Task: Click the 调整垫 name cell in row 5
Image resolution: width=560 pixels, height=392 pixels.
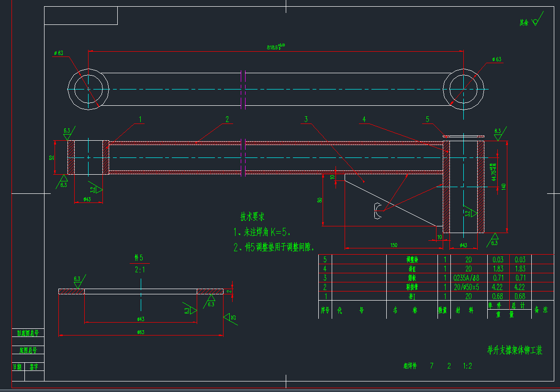Action: [x=412, y=259]
